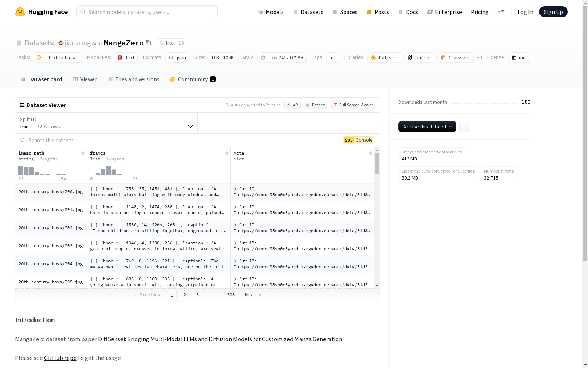Click the Sign Up button
The height and width of the screenshot is (368, 588).
553,12
